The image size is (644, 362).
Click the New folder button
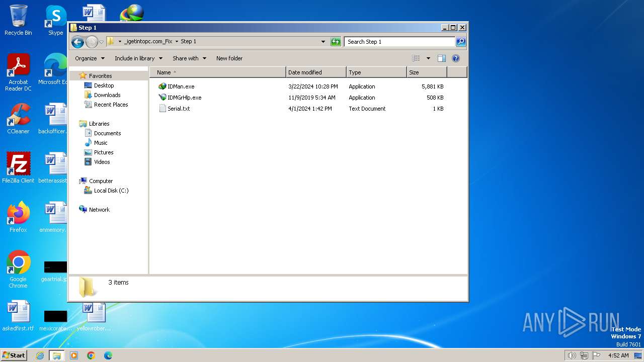coord(229,58)
